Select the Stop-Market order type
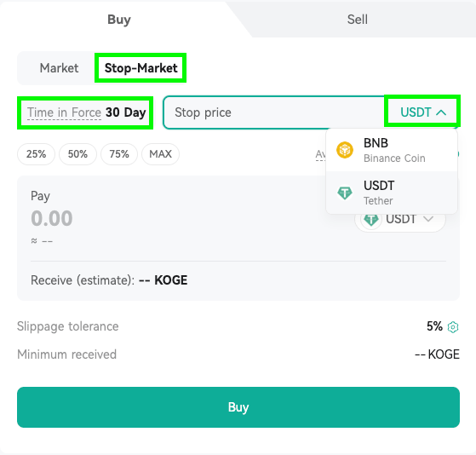 pyautogui.click(x=141, y=68)
